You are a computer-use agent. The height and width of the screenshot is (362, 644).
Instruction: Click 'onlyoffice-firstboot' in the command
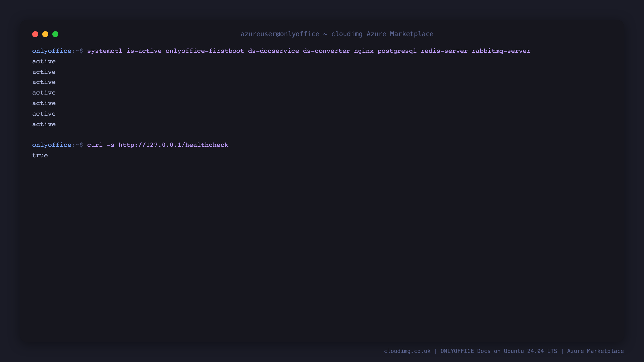point(205,51)
